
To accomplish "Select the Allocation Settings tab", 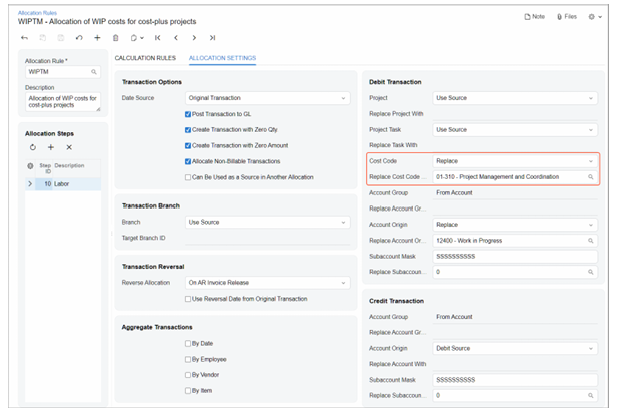I will coord(222,58).
